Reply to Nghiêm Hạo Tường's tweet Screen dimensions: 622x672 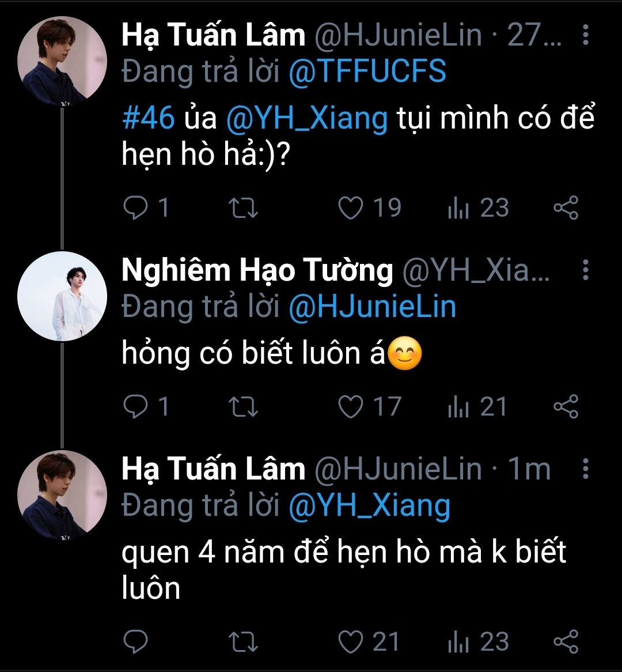click(136, 407)
